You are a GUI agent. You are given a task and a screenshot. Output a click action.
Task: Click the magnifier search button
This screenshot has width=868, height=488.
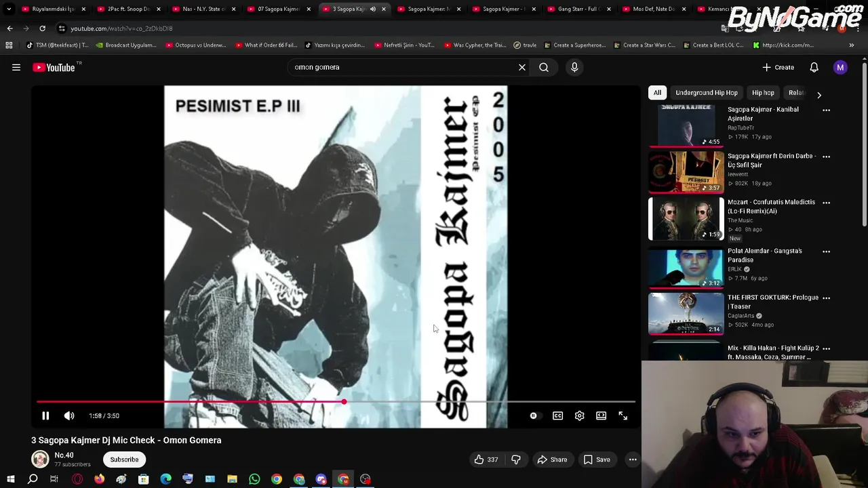[x=544, y=67]
